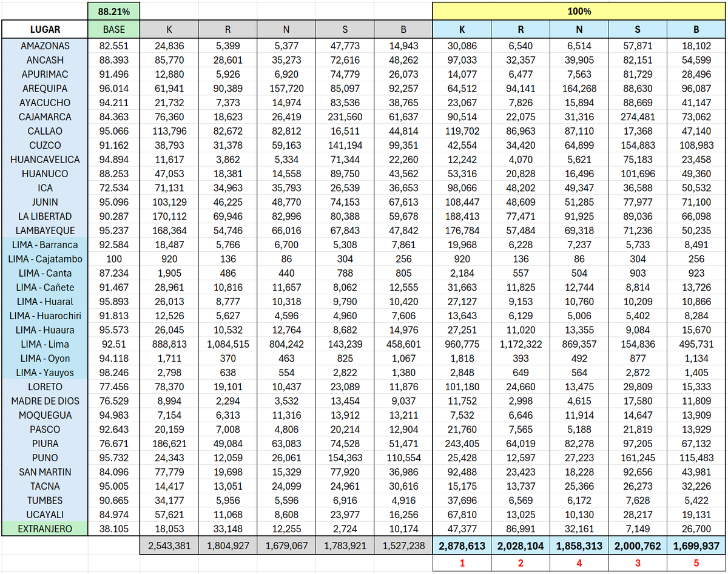Select the EXTRANJERO base value 38.105
The width and height of the screenshot is (728, 574).
coord(113,528)
